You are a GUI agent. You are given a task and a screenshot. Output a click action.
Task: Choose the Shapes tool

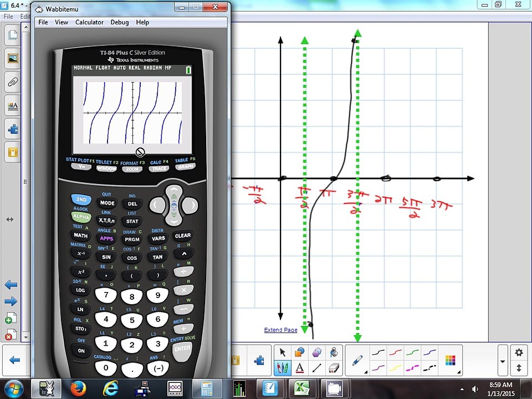click(x=299, y=352)
